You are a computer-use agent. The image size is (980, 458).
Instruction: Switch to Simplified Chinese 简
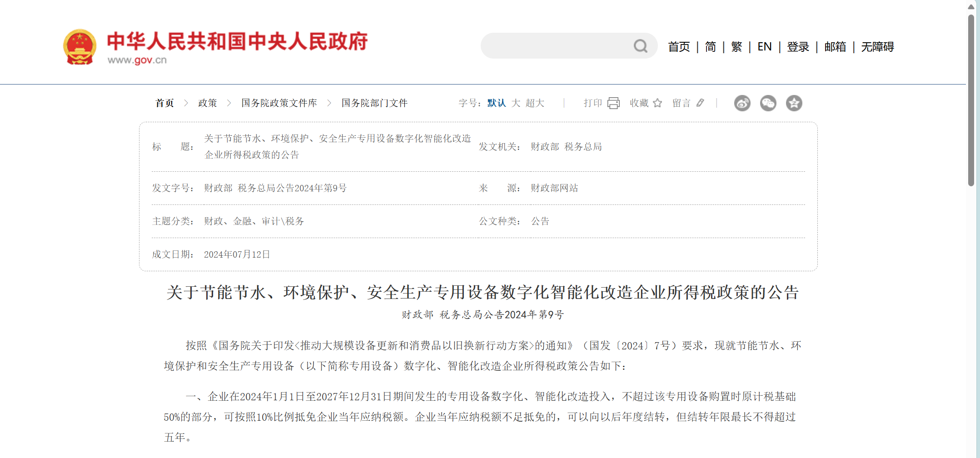tap(710, 47)
